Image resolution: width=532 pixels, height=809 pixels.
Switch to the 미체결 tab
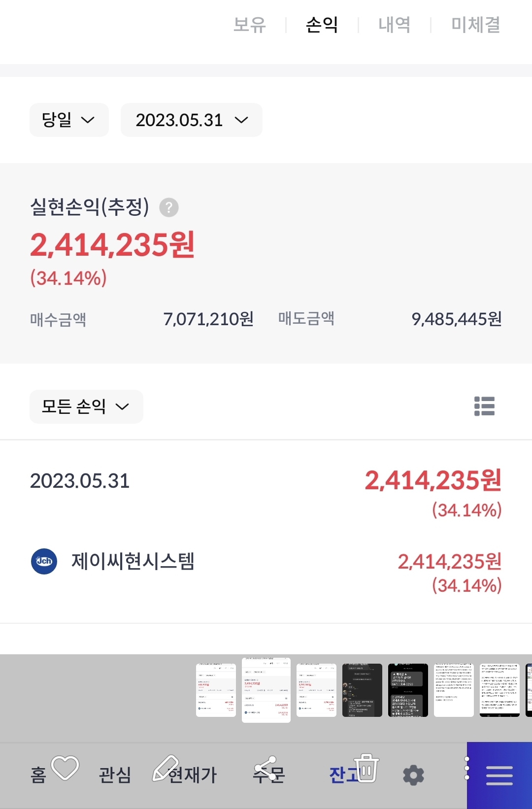(x=476, y=25)
